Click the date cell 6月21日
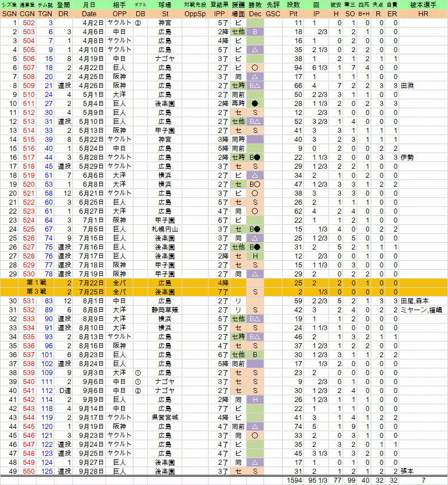 pyautogui.click(x=91, y=193)
